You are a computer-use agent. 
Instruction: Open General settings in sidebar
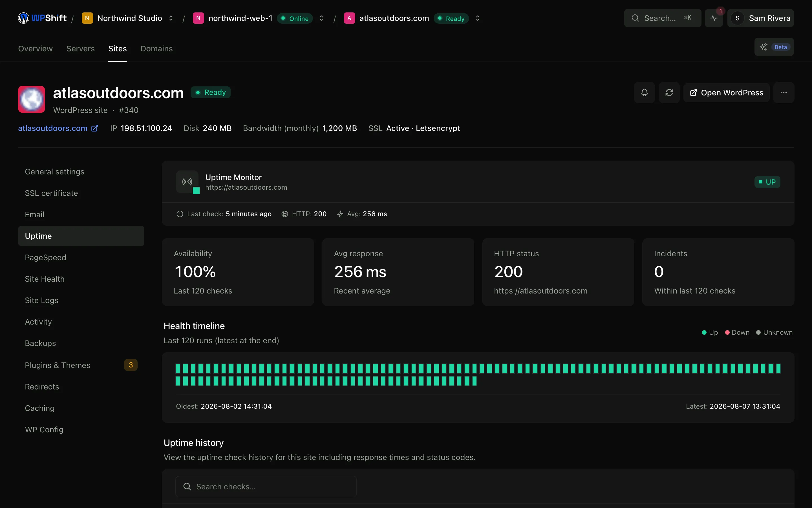tap(81, 172)
